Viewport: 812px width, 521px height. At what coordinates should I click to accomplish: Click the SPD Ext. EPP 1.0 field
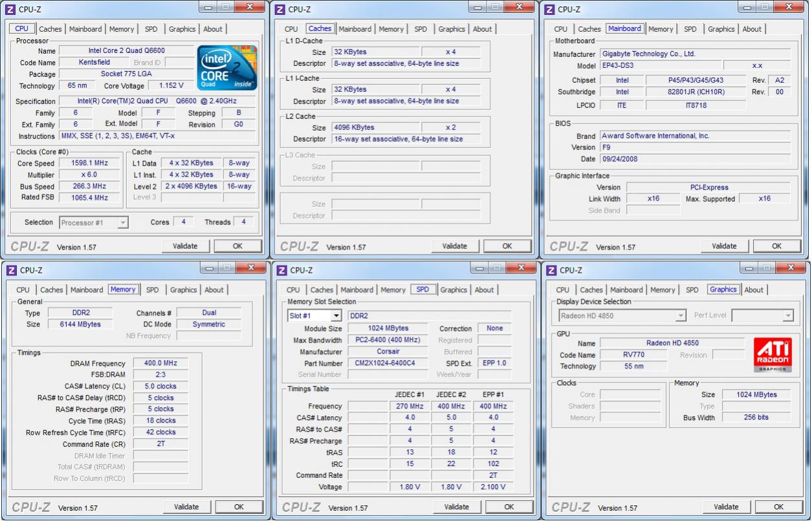tap(494, 363)
